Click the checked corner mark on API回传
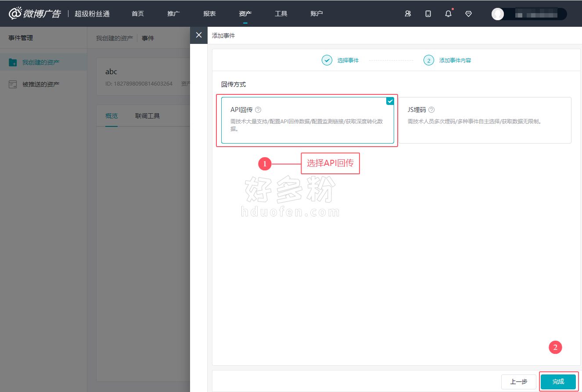 (390, 101)
